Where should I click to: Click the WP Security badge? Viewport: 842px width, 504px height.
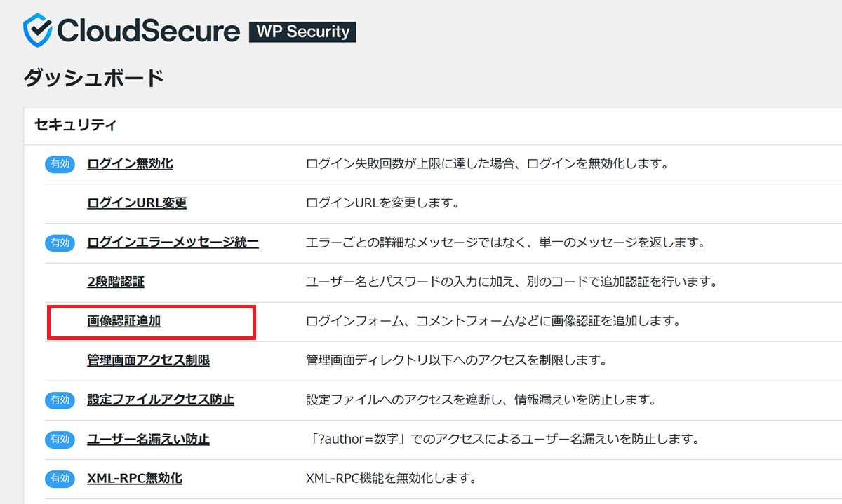[302, 32]
